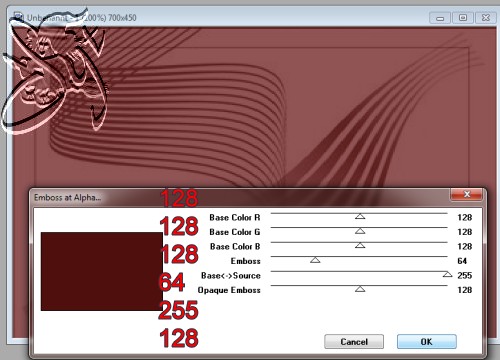Click the Base Color R label
500x360 pixels.
click(x=235, y=217)
